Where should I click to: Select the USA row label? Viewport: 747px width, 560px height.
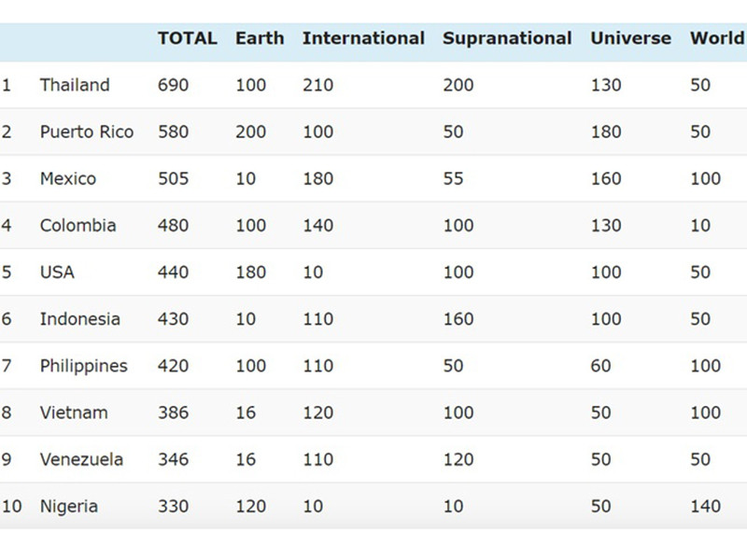[x=57, y=272]
